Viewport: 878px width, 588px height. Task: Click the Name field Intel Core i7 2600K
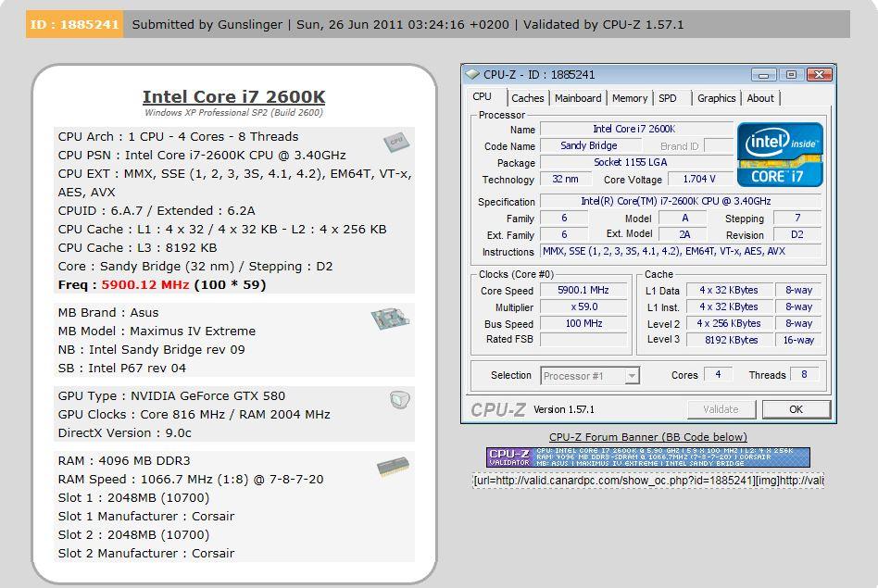(x=636, y=130)
